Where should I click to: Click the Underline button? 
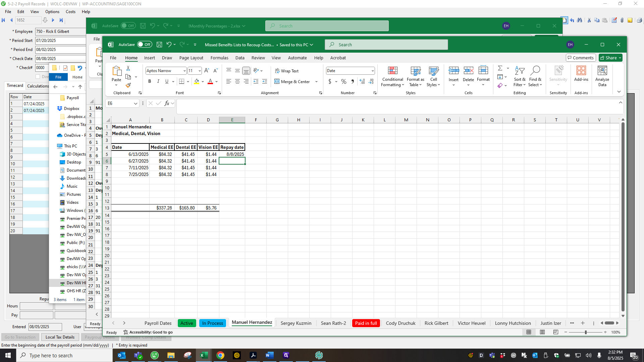point(167,81)
